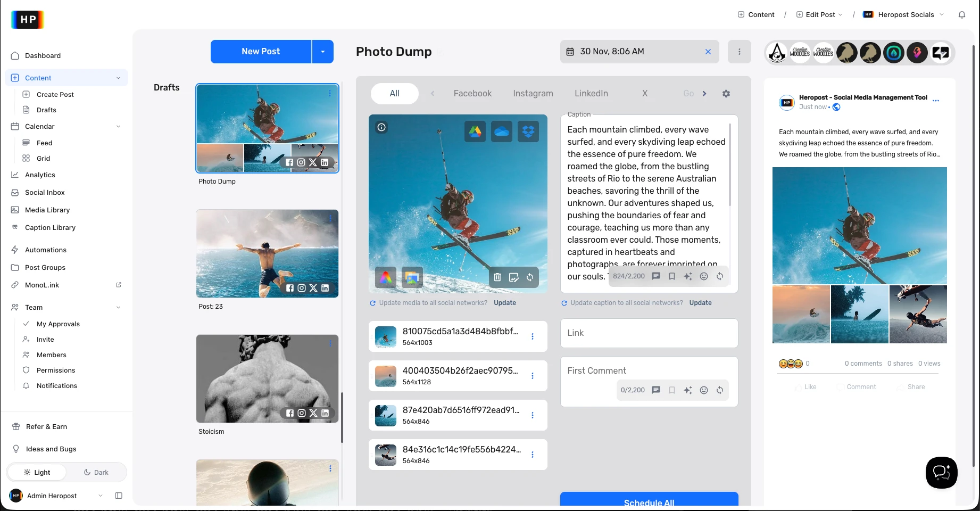Open the colorful AI design tool icon

click(x=386, y=277)
